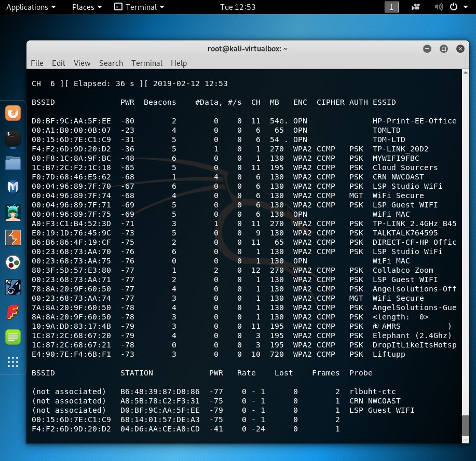
Task: Click ESSID Cloud Sourcers
Action: (x=405, y=167)
